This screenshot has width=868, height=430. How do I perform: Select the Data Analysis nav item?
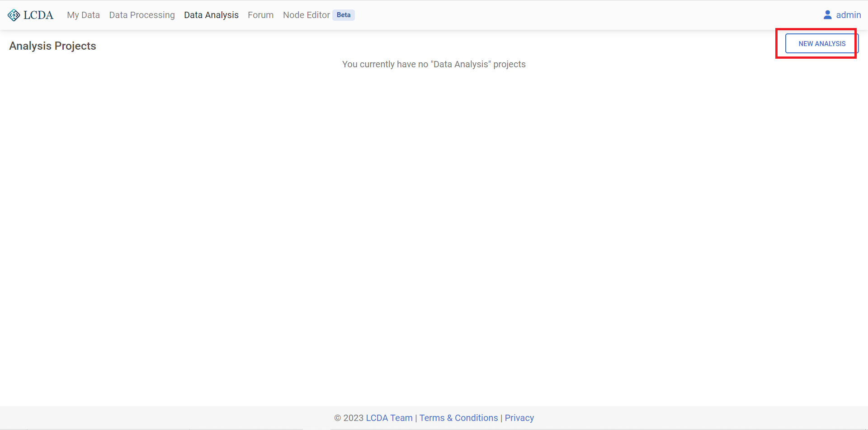pyautogui.click(x=211, y=15)
